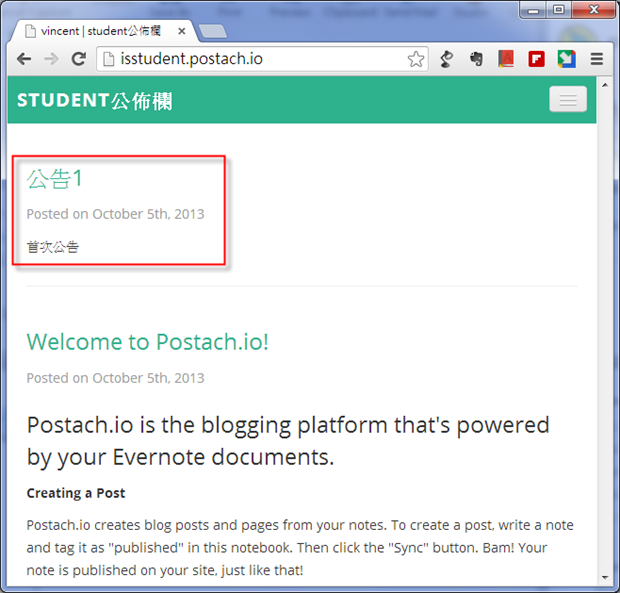This screenshot has height=593, width=620.
Task: Bookmark this page with the star icon
Action: 416,59
